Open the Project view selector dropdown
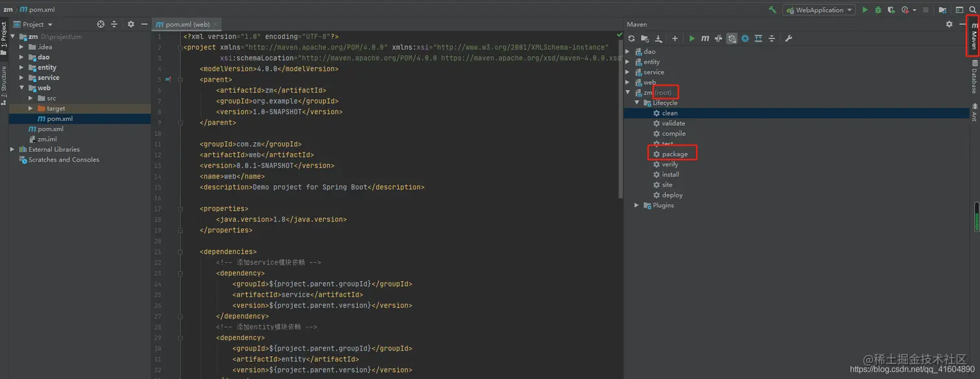 click(x=33, y=24)
